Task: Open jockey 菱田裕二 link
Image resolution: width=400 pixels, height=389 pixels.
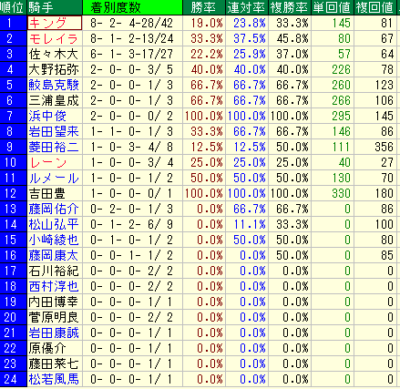Action: [x=54, y=147]
